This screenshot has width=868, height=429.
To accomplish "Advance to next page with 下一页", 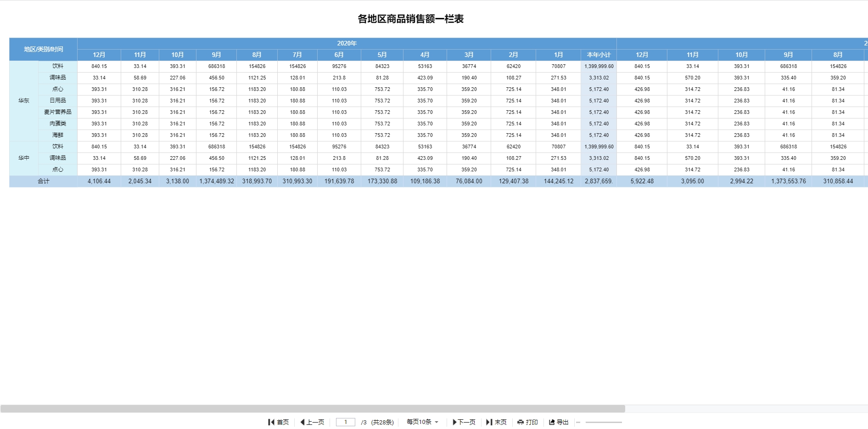I will pos(464,422).
